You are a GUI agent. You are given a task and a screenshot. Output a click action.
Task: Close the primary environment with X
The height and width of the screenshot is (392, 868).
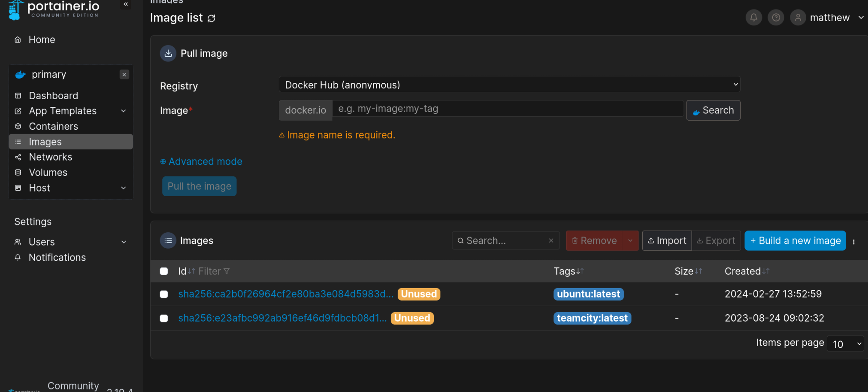click(x=124, y=75)
